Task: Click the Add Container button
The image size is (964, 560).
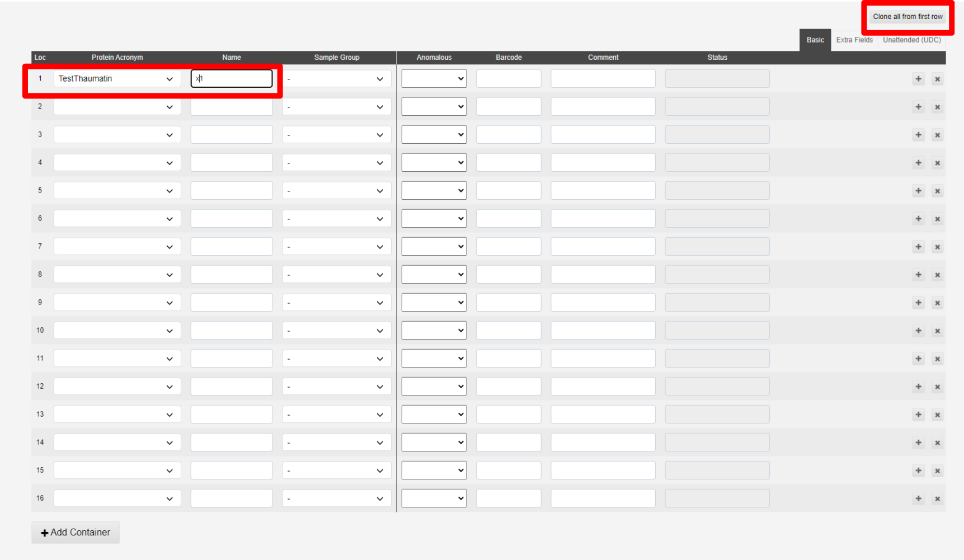Action: click(x=75, y=532)
